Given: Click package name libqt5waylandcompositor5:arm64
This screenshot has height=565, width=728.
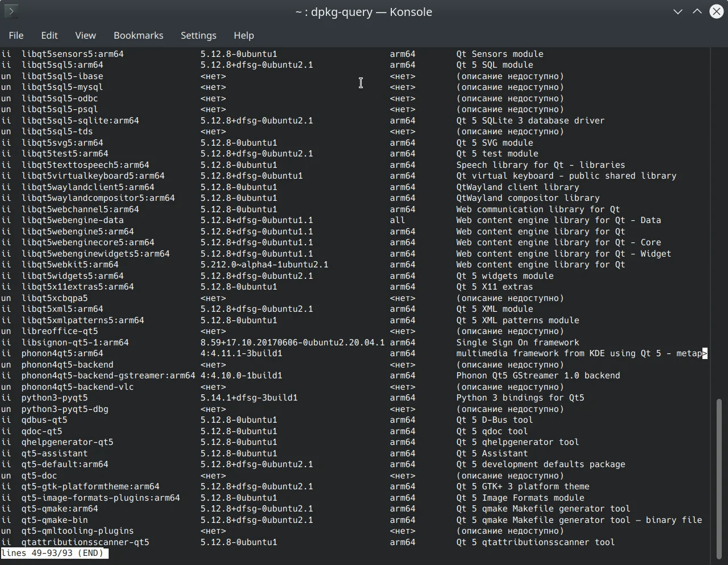Looking at the screenshot, I should pos(98,198).
